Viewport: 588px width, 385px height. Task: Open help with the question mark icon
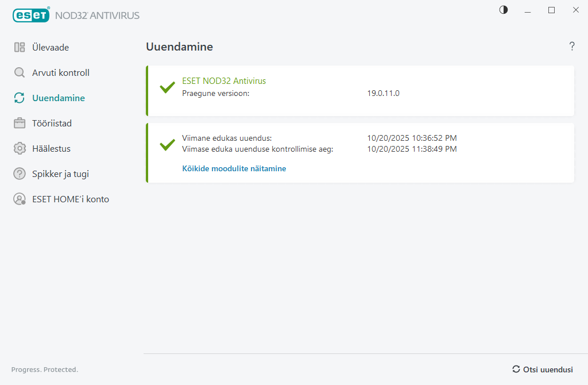pyautogui.click(x=572, y=47)
